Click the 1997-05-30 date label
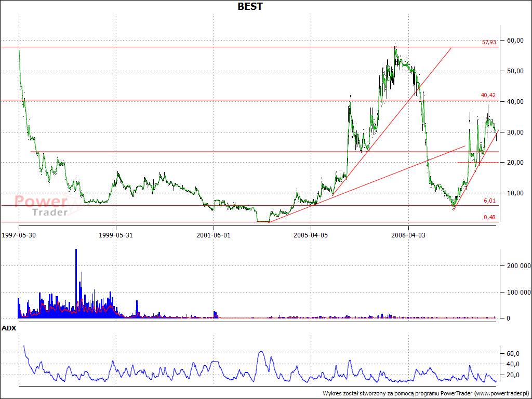532x399 pixels. click(19, 235)
